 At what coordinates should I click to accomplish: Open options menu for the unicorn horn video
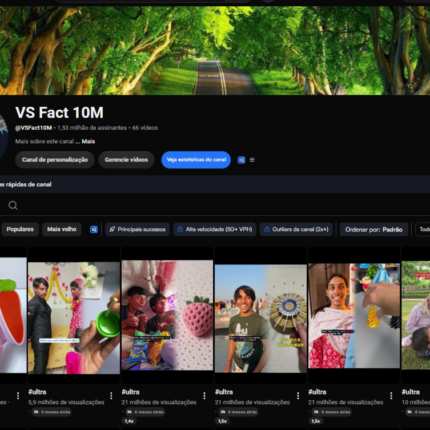(x=391, y=395)
